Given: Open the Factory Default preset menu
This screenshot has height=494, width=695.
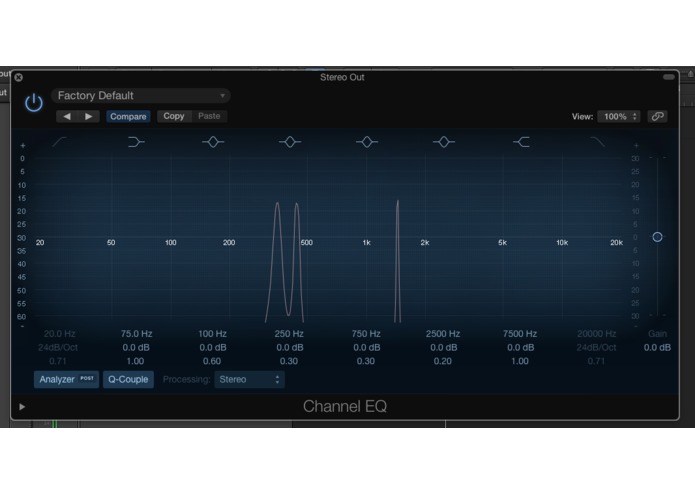Looking at the screenshot, I should pos(141,96).
